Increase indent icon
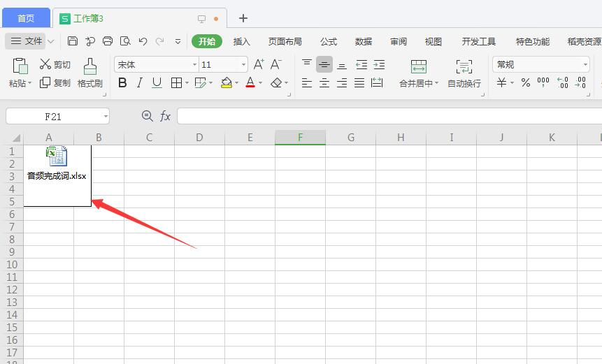The height and width of the screenshot is (364, 602). click(379, 64)
